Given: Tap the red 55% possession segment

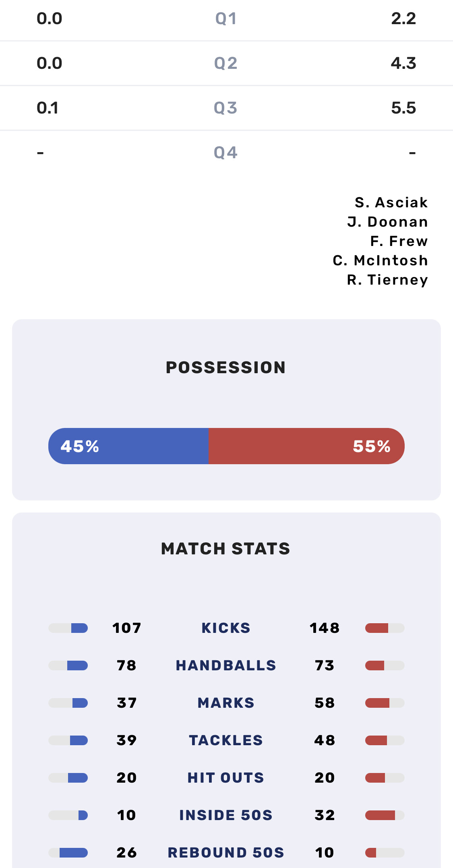Looking at the screenshot, I should [x=306, y=446].
